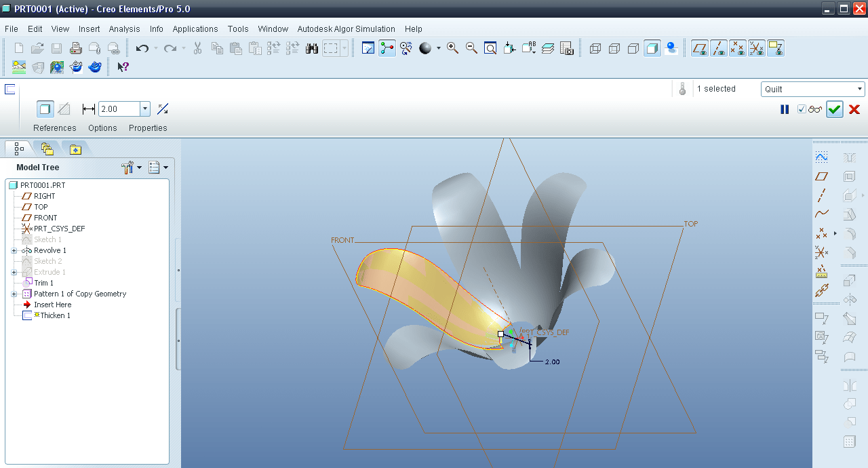Open thickness value dropdown arrow
This screenshot has height=468, width=868.
click(144, 109)
